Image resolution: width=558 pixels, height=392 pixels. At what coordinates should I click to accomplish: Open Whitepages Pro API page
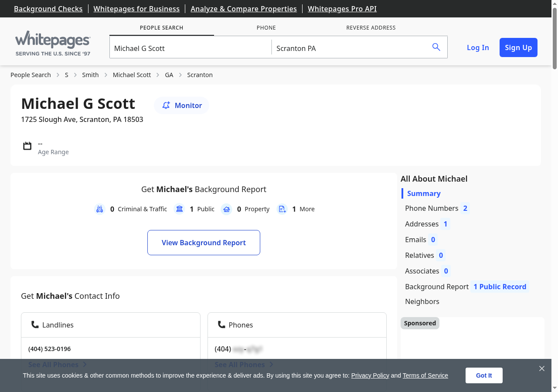pyautogui.click(x=342, y=9)
